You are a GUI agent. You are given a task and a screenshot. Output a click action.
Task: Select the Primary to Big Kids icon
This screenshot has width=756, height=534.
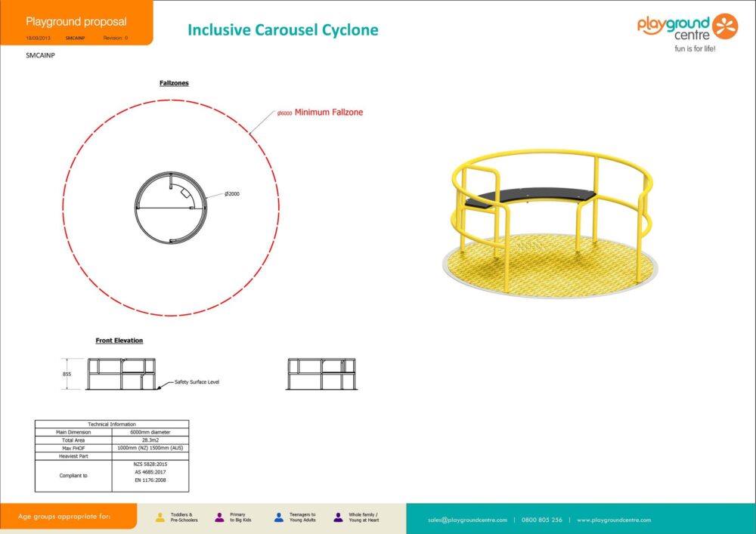click(219, 517)
